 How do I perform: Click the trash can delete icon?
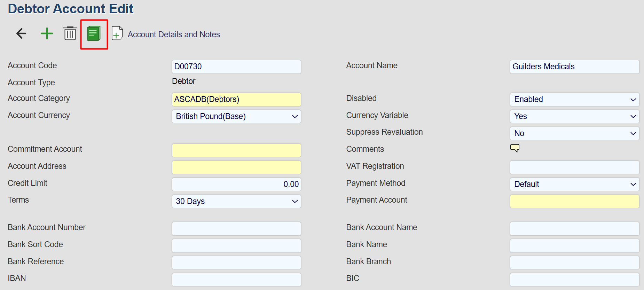(70, 33)
